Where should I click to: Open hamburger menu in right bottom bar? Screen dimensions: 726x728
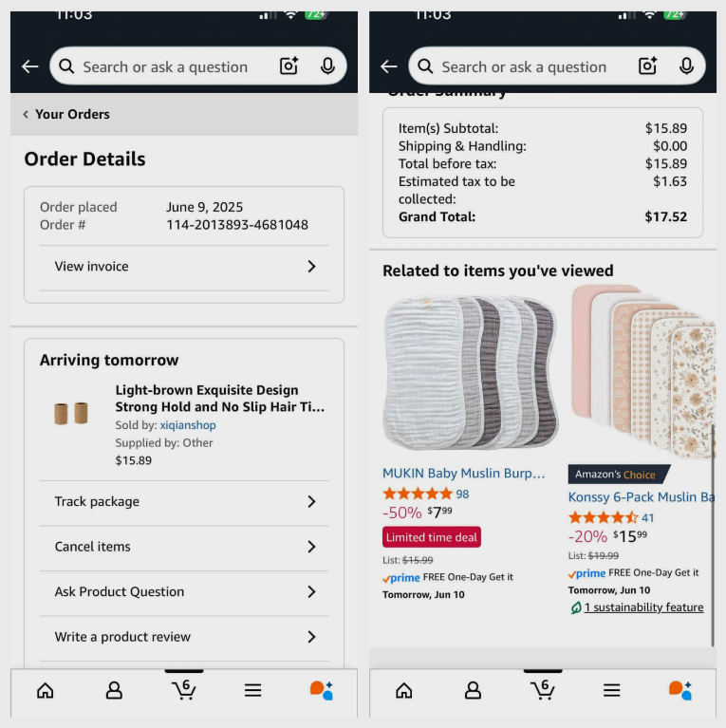611,690
